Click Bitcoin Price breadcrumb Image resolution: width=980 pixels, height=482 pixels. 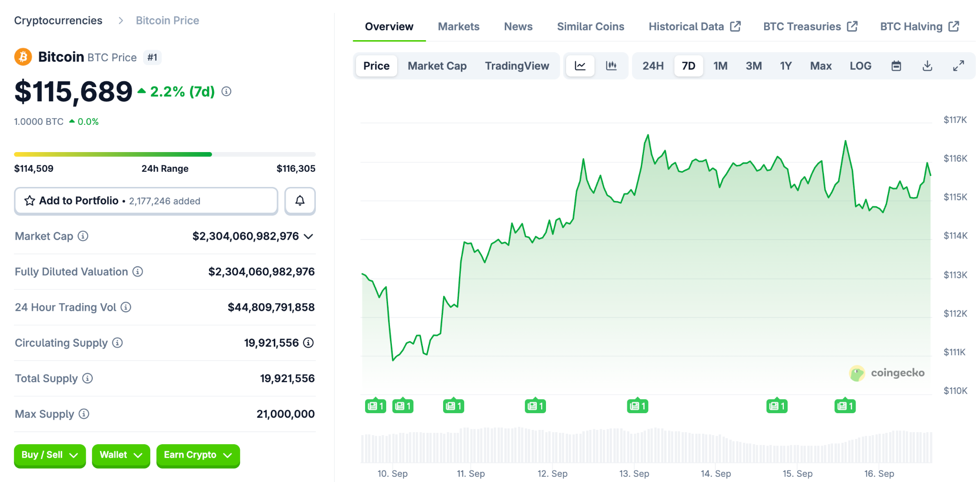[x=167, y=21]
